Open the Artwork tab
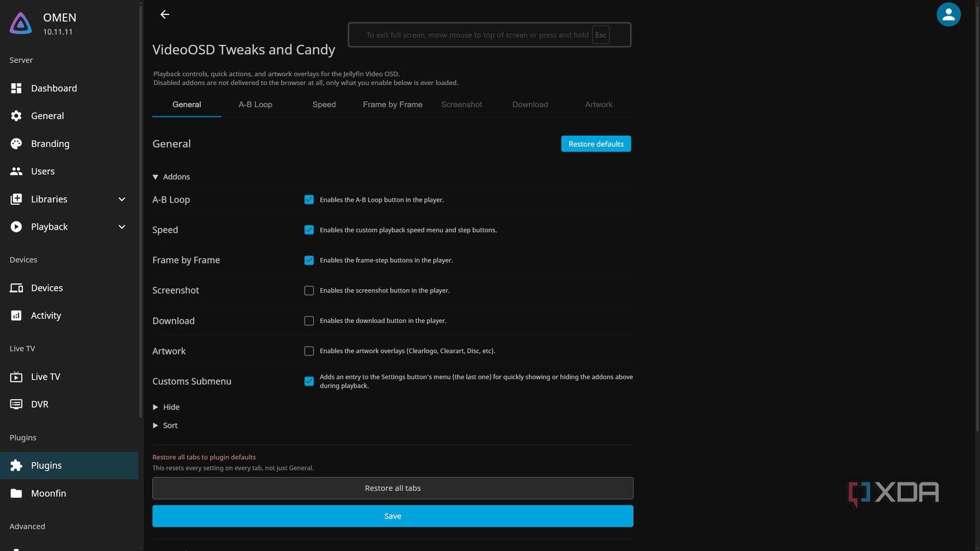 point(598,104)
